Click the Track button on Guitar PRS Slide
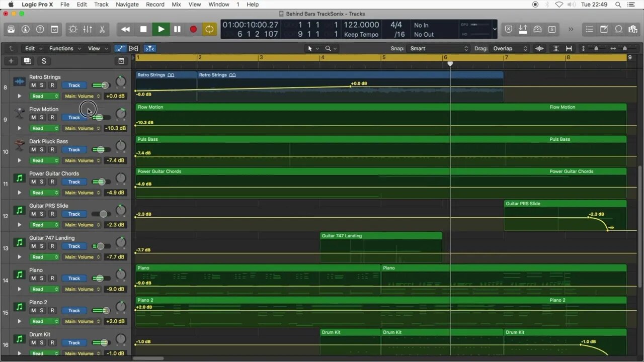This screenshot has width=644, height=362. point(74,214)
